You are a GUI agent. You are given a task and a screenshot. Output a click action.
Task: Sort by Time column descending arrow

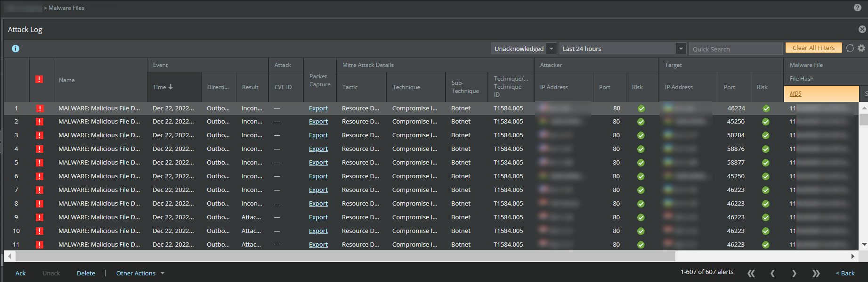tap(170, 87)
